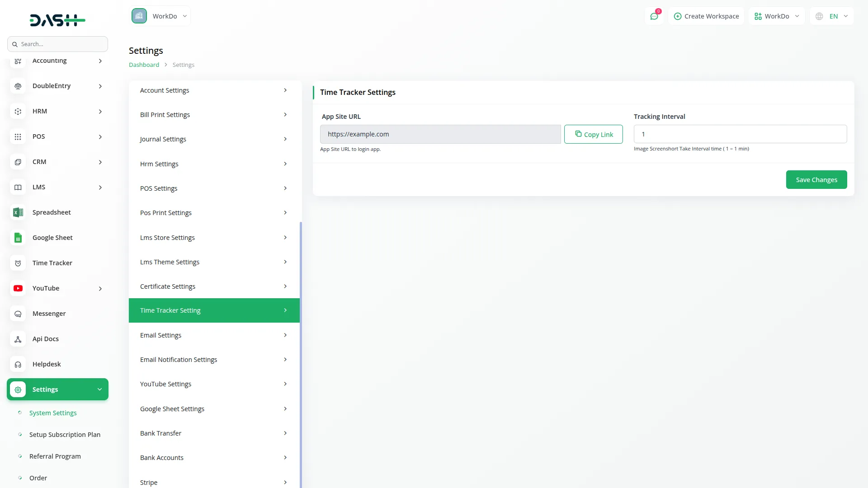Open the EN language dropdown
This screenshot has height=488, width=868.
pyautogui.click(x=832, y=16)
